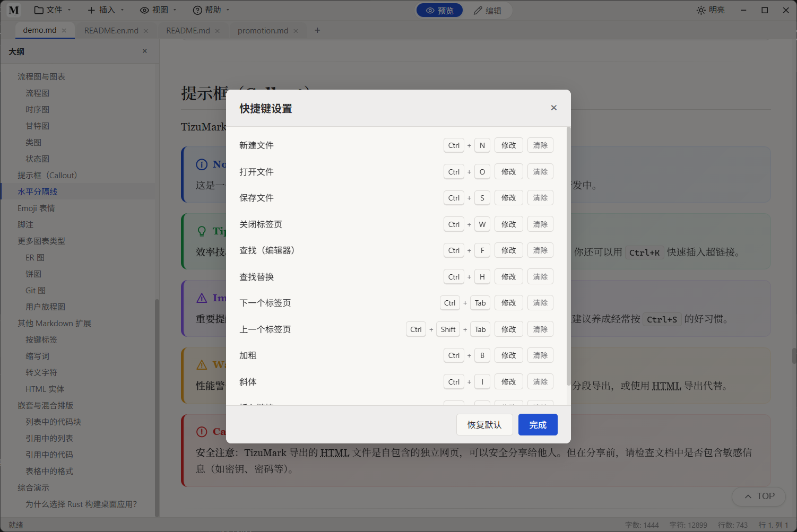Click 修改 for 新建文件 shortcut
The image size is (797, 532).
[509, 145]
